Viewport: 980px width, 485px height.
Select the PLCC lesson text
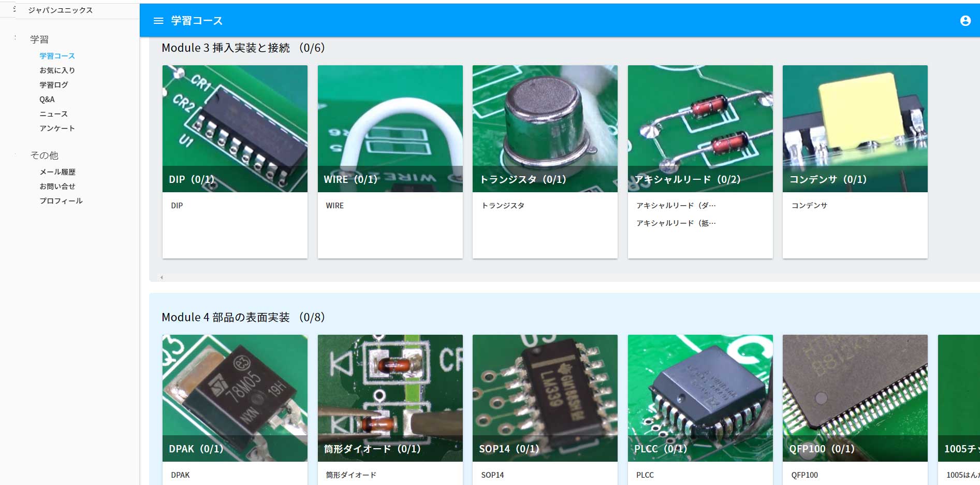click(645, 475)
